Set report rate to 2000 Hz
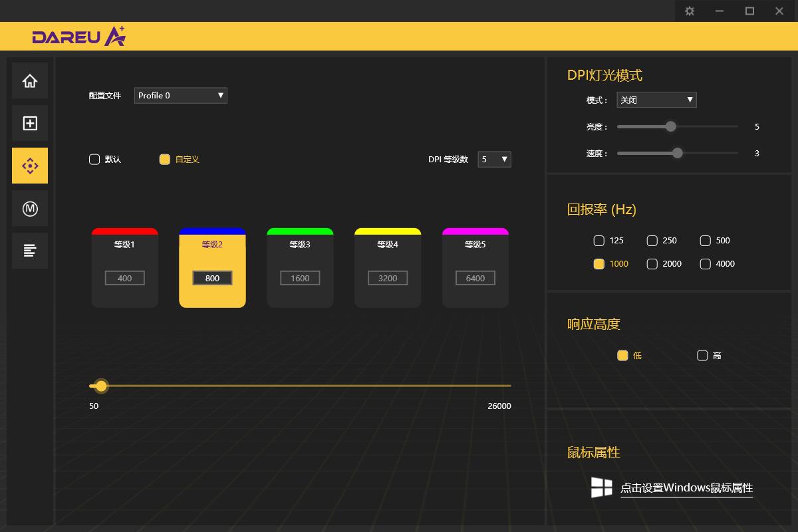 pos(652,264)
